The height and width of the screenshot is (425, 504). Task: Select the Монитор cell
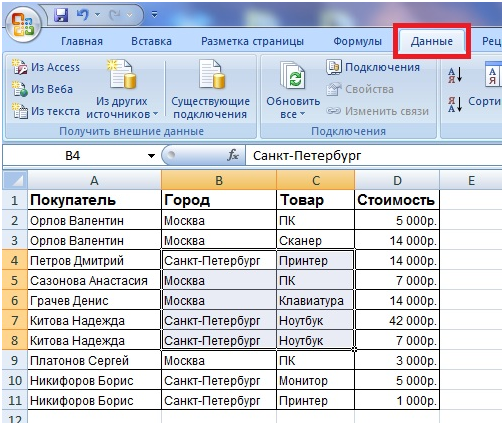pyautogui.click(x=316, y=380)
